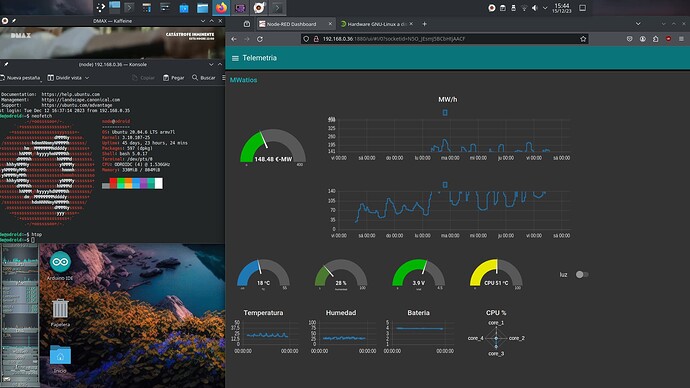Viewport: 690px width, 388px height.
Task: Open the Inicio home folder desktop icon
Action: [x=60, y=359]
